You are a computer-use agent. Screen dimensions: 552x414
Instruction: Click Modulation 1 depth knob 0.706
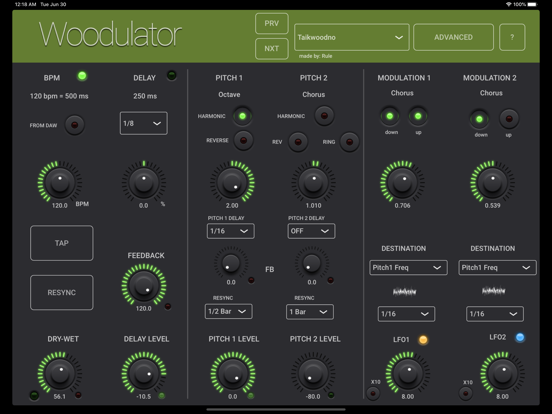(402, 182)
